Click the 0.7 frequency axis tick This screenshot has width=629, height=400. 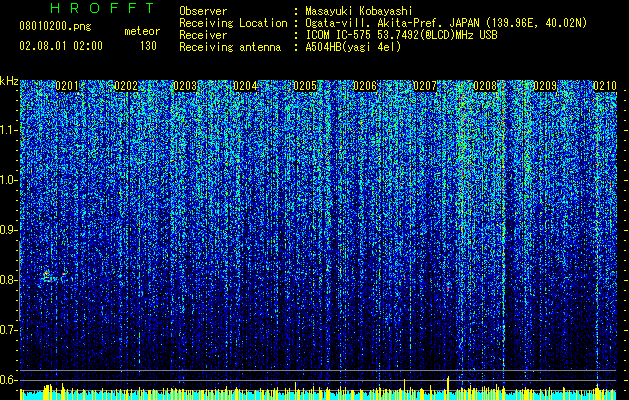pos(8,330)
